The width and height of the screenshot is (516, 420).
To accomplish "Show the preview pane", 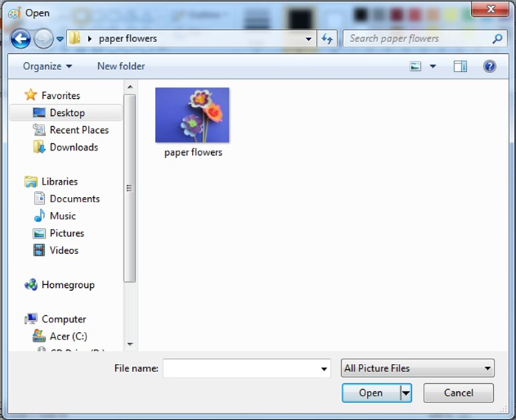I will pos(460,66).
